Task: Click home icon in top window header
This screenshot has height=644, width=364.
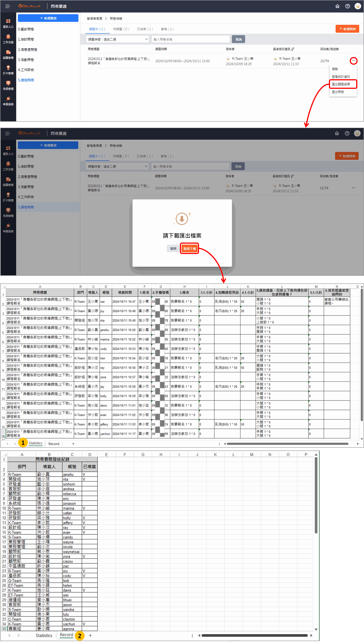Action: (337, 6)
